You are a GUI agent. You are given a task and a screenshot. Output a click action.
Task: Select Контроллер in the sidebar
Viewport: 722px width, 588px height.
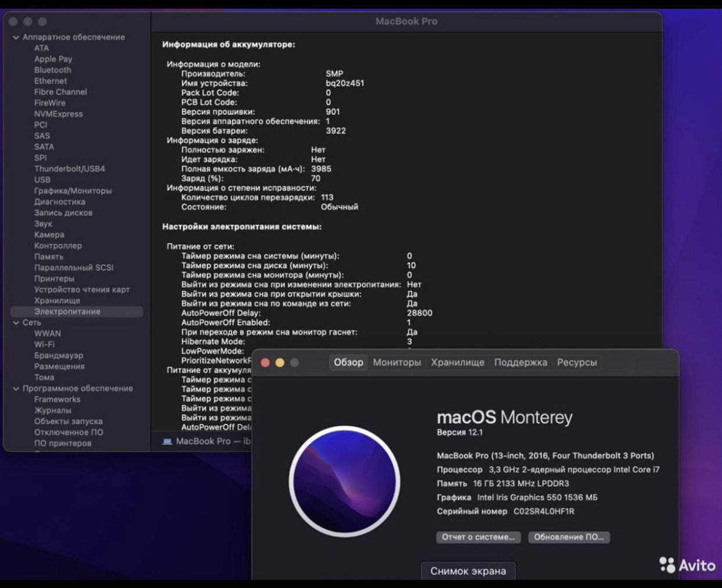pyautogui.click(x=58, y=246)
